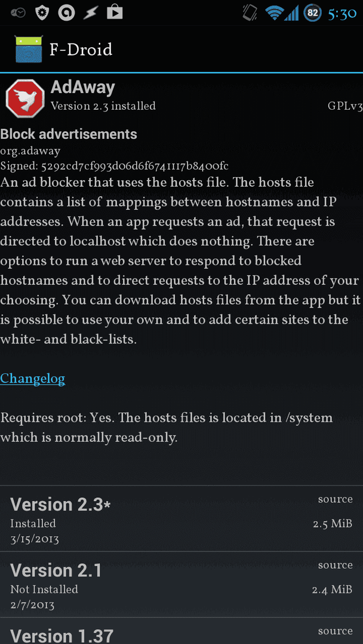Screen dimensions: 363x644
Task: Tap the battery 82 percent indicator
Action: 312,13
